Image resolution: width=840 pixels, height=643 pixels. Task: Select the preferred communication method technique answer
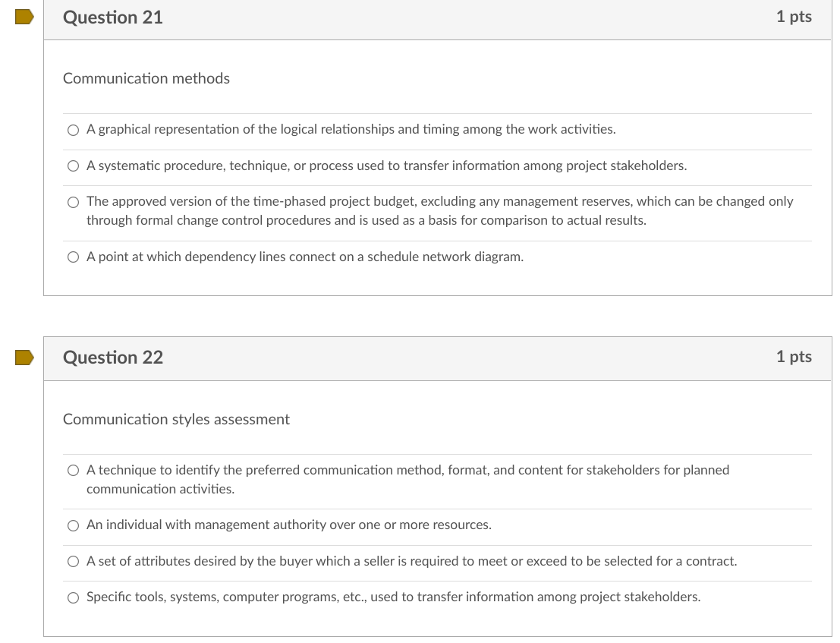73,471
